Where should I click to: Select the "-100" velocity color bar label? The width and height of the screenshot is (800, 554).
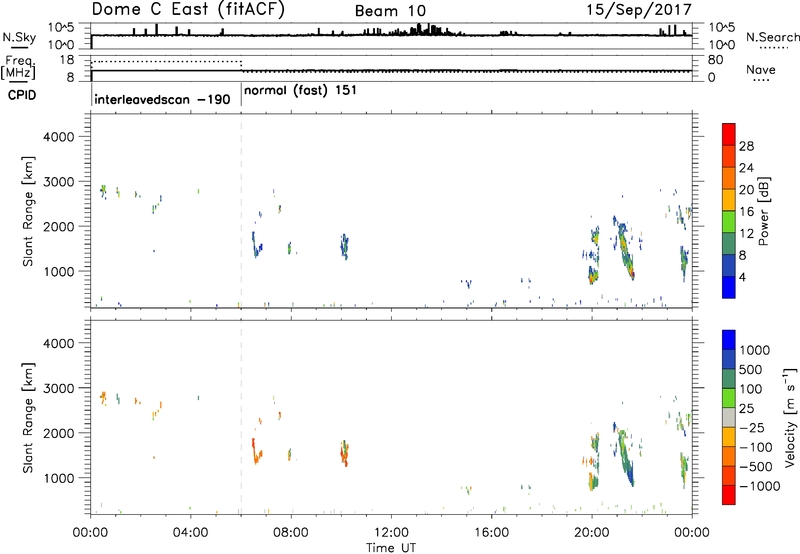point(756,447)
